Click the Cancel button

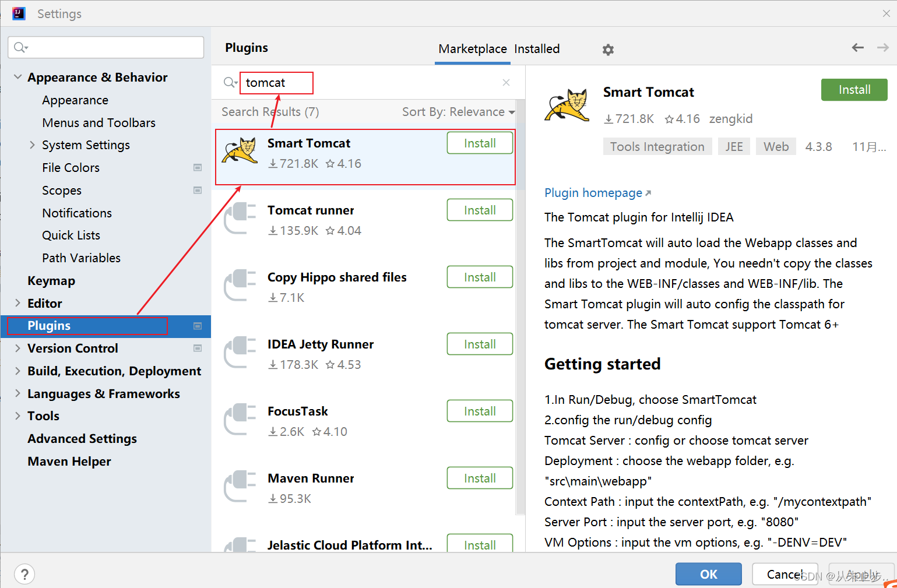(785, 574)
